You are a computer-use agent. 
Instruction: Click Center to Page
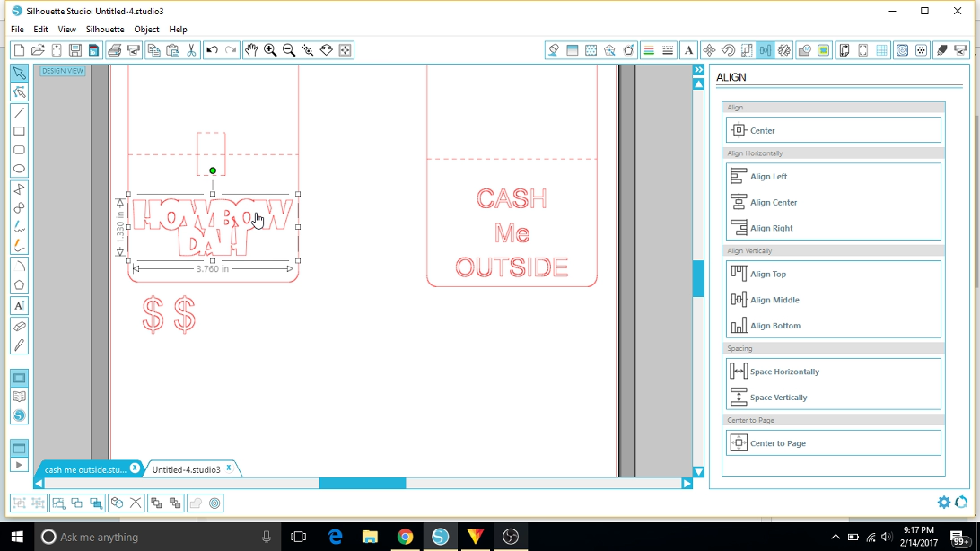tap(833, 443)
